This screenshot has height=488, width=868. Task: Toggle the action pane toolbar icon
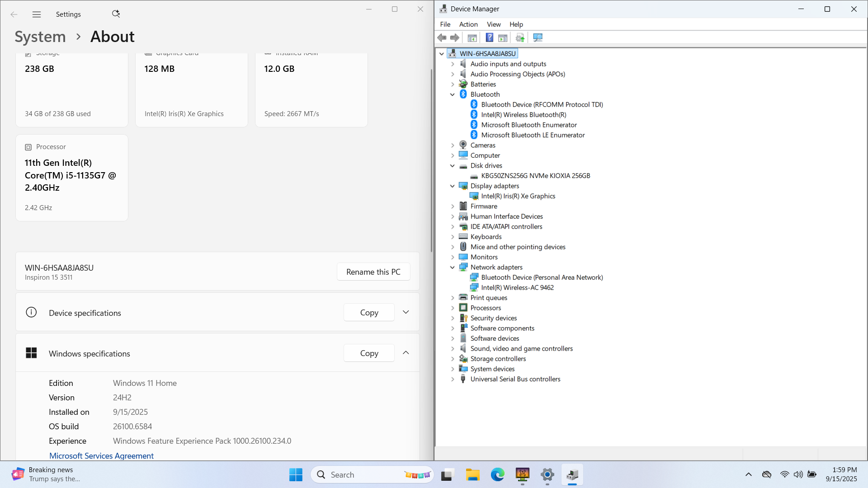503,38
